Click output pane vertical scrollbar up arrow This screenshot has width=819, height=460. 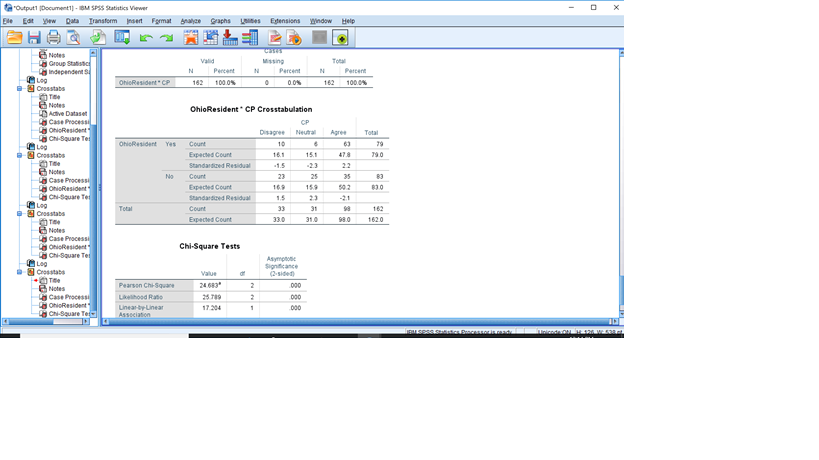click(x=622, y=53)
